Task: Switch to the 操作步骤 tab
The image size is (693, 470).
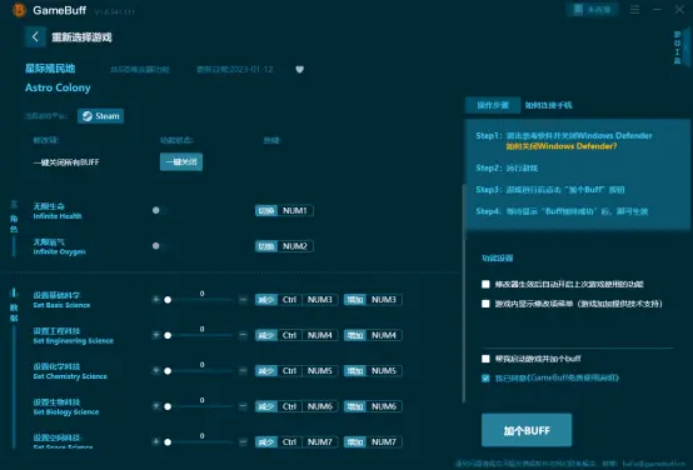Action: (492, 105)
